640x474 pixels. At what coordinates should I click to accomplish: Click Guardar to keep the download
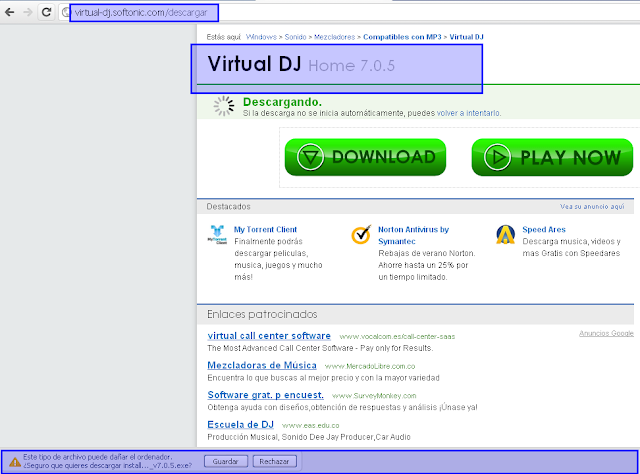click(x=226, y=462)
